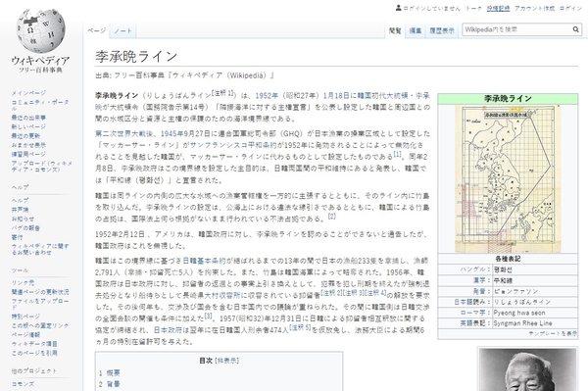
Task: Open the 投稿記録 link
Action: (498, 8)
